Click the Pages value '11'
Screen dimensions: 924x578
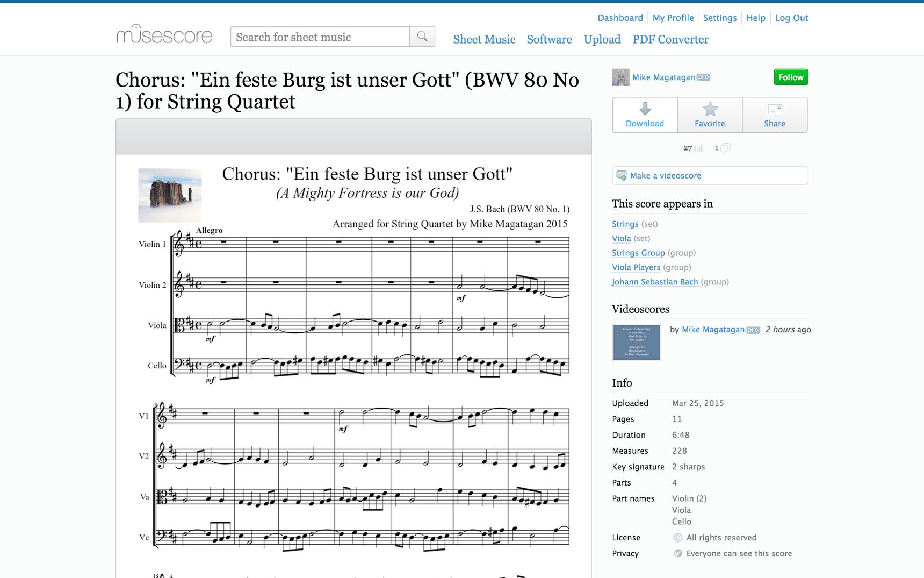677,419
